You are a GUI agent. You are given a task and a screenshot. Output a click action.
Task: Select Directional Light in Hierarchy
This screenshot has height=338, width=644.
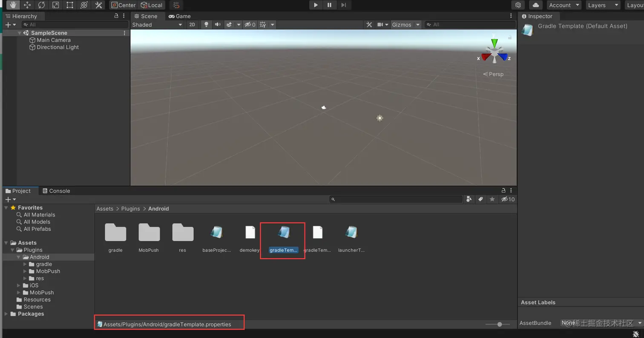tap(57, 47)
